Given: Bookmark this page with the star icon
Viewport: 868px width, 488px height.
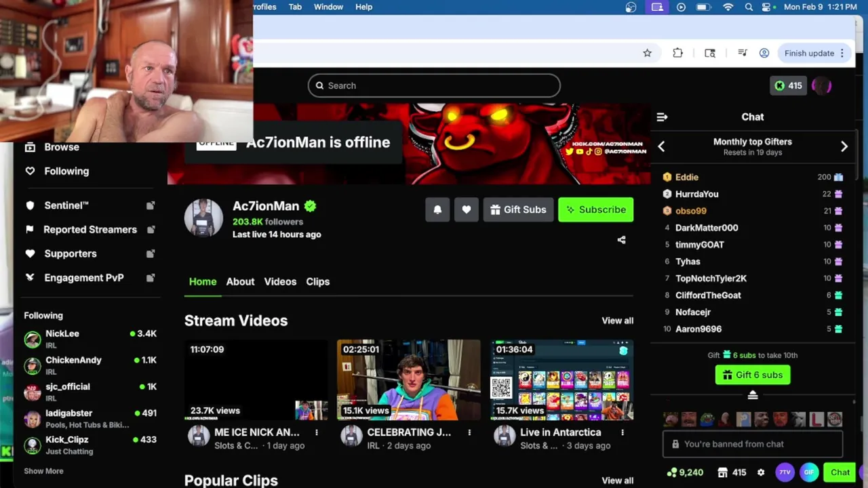Looking at the screenshot, I should click(x=647, y=53).
